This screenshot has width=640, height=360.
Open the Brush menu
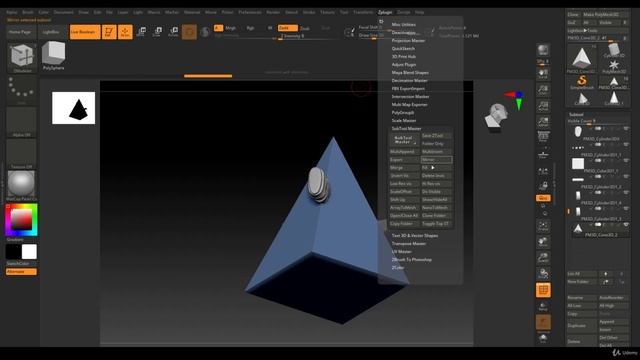click(28, 12)
